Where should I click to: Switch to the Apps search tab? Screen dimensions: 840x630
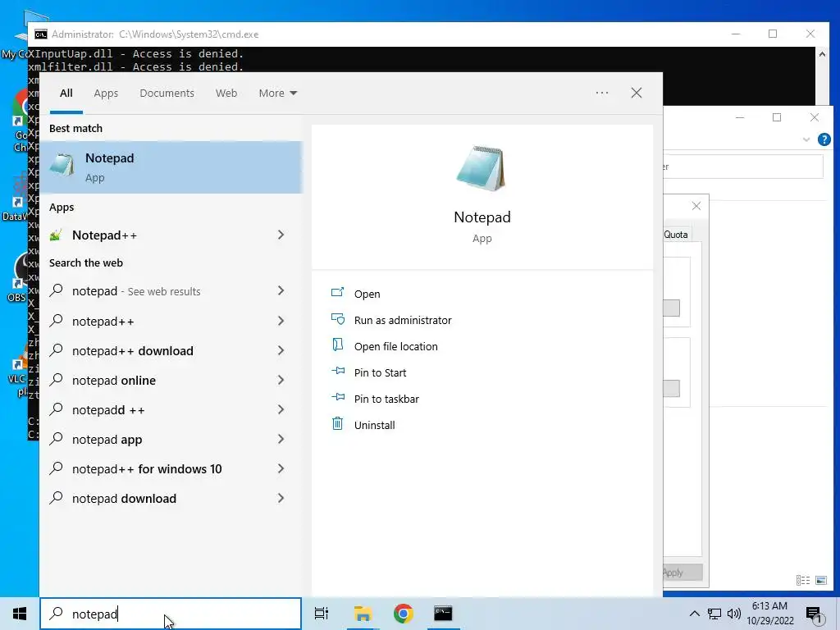point(106,94)
